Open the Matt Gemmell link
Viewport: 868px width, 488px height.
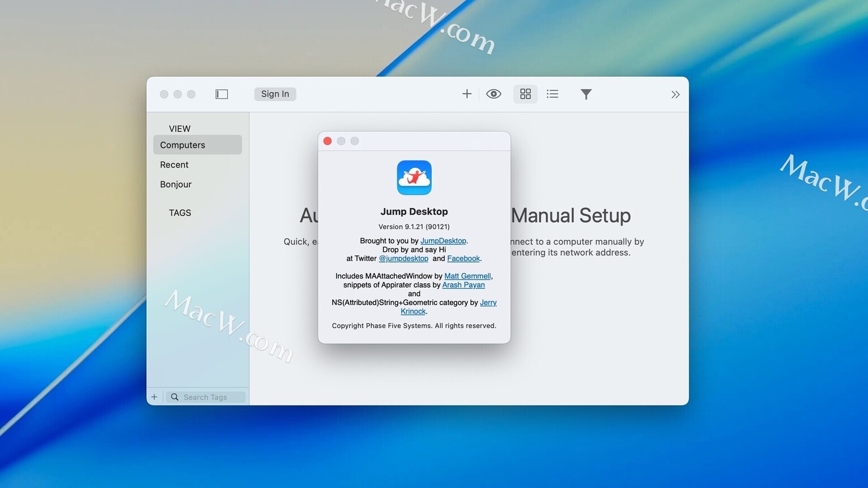click(467, 276)
